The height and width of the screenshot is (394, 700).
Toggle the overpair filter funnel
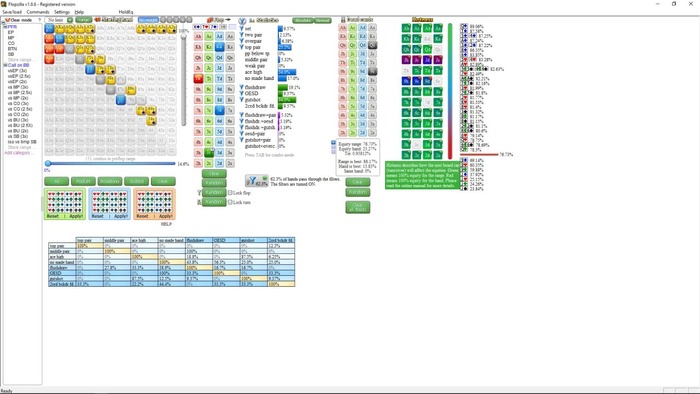[x=242, y=41]
